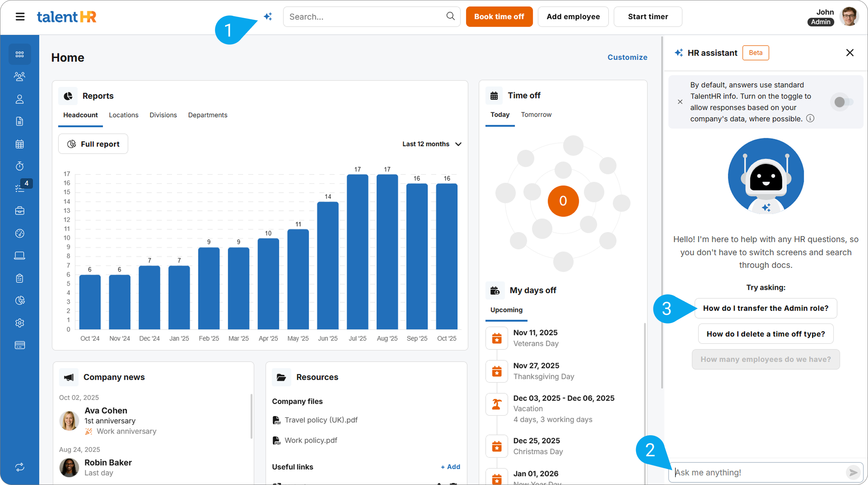Open the Settings gear in sidebar

pyautogui.click(x=20, y=323)
